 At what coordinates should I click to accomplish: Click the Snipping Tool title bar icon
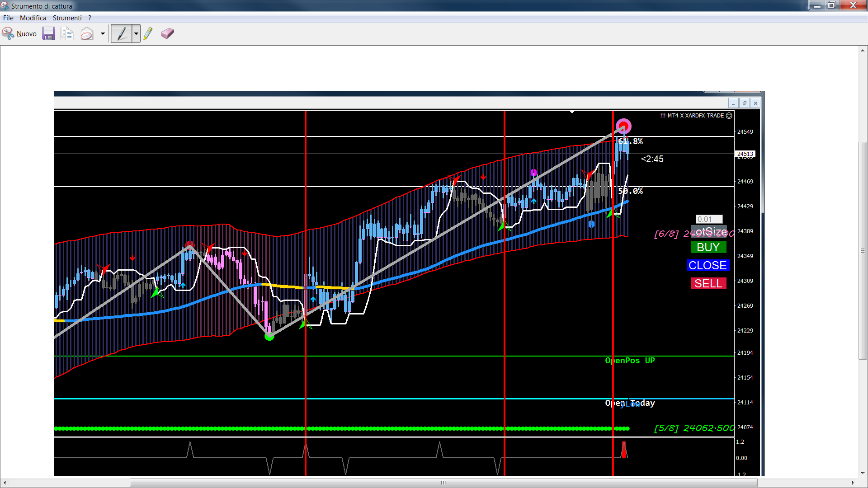tap(5, 6)
